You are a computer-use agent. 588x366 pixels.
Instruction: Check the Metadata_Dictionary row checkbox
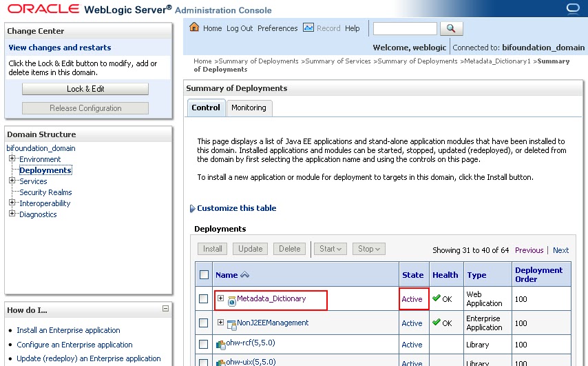coord(203,299)
